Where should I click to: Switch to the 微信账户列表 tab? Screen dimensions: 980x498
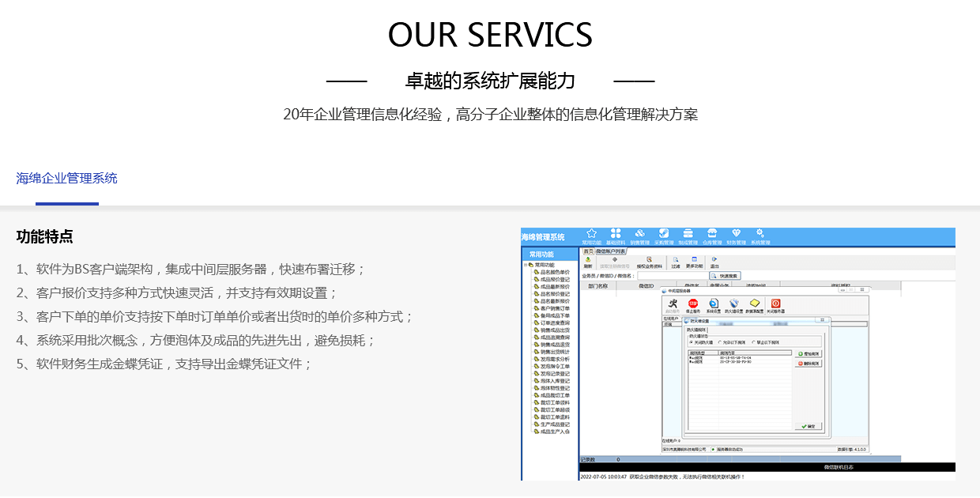(x=611, y=251)
